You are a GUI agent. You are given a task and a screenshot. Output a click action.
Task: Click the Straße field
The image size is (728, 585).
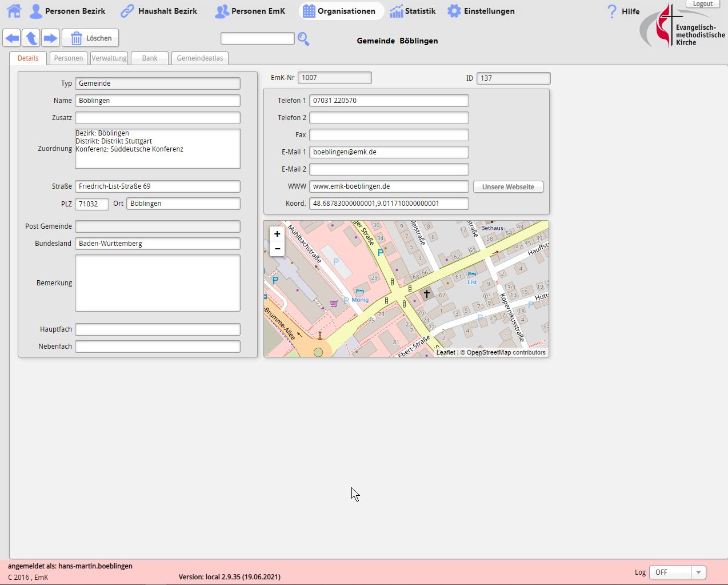click(x=158, y=186)
